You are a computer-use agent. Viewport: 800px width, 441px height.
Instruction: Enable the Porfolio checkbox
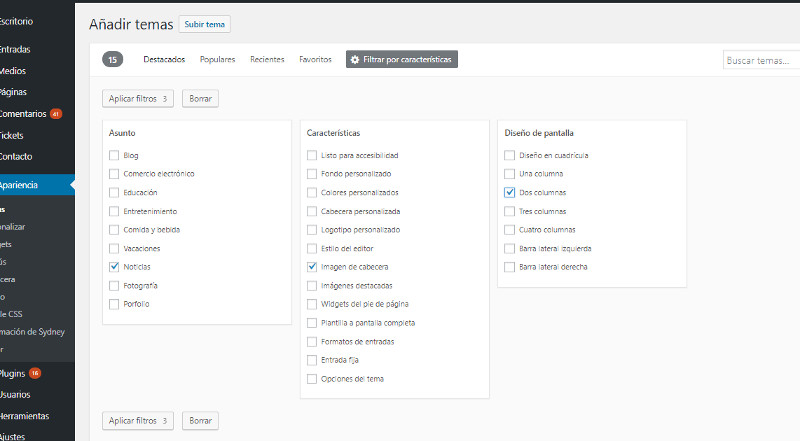[114, 304]
